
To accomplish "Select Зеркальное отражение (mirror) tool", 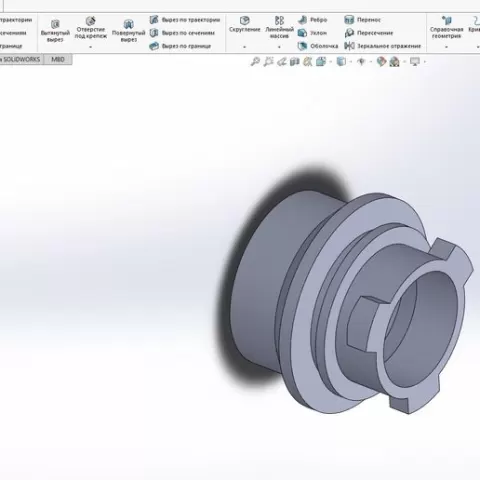I will click(x=383, y=46).
